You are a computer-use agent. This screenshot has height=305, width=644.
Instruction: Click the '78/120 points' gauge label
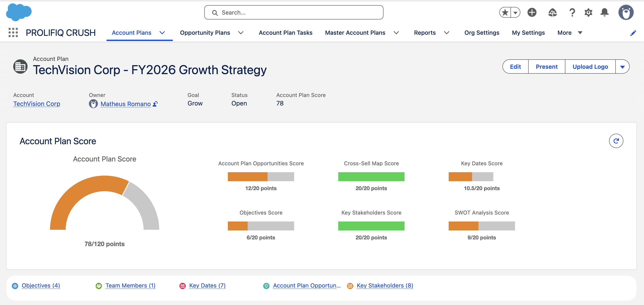click(105, 244)
